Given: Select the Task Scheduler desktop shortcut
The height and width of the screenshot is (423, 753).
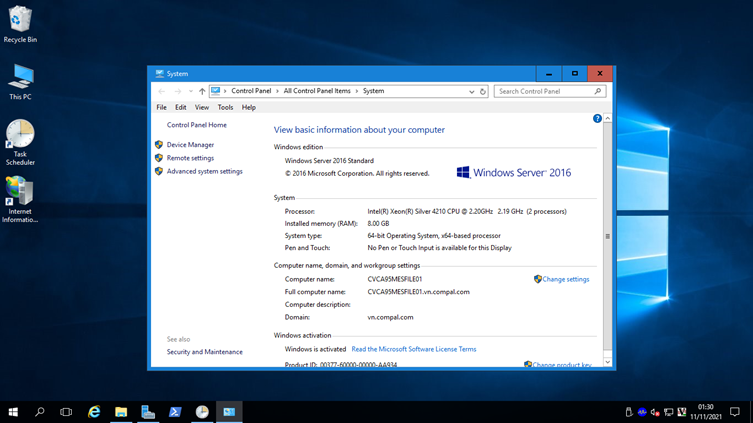Looking at the screenshot, I should click(20, 142).
